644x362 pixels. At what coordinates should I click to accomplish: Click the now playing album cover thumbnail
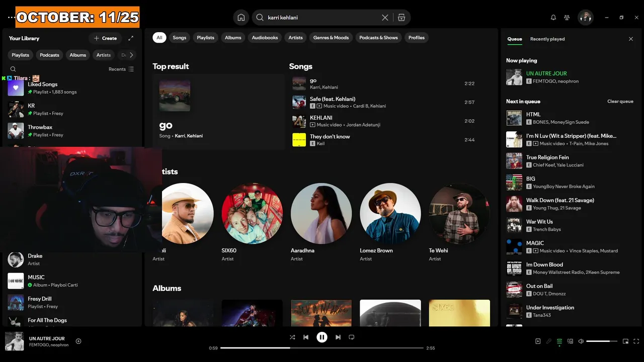click(14, 341)
